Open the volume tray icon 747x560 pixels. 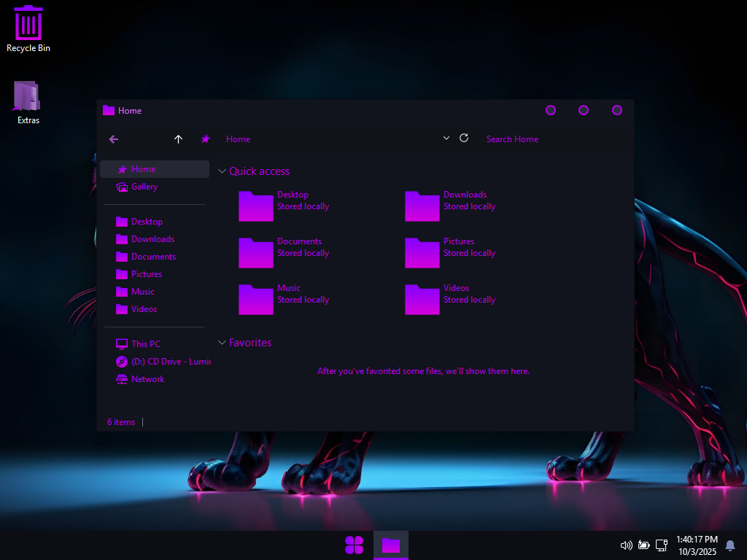tap(627, 545)
